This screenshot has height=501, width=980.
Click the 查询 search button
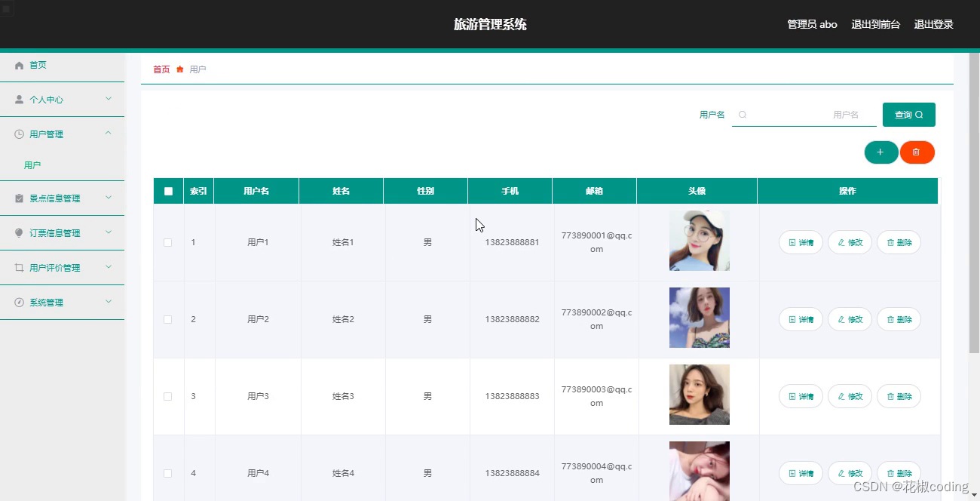click(x=909, y=115)
